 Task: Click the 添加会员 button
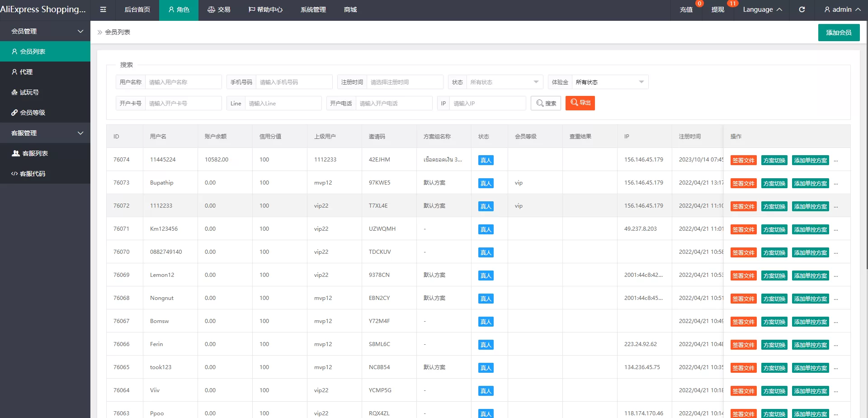click(x=839, y=33)
